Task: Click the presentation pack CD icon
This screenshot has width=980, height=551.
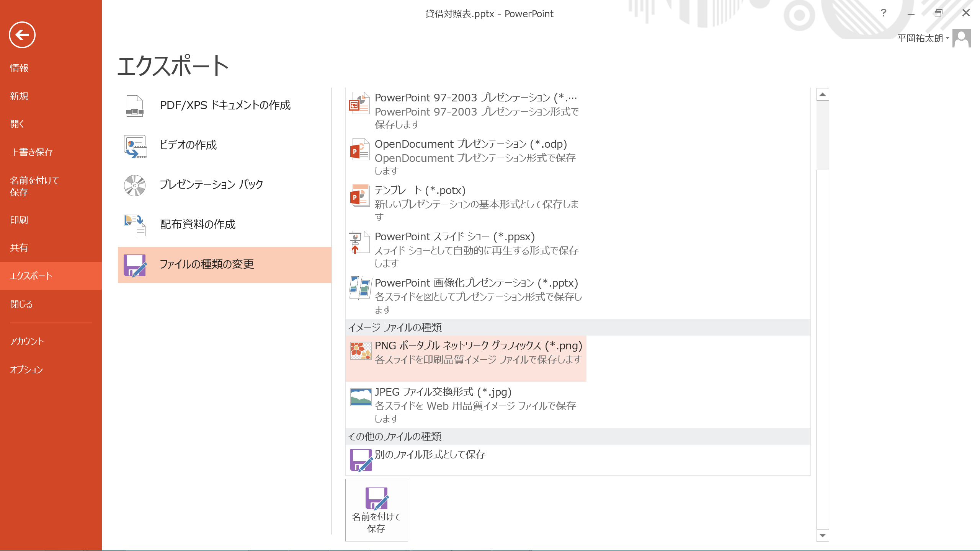Action: (134, 185)
